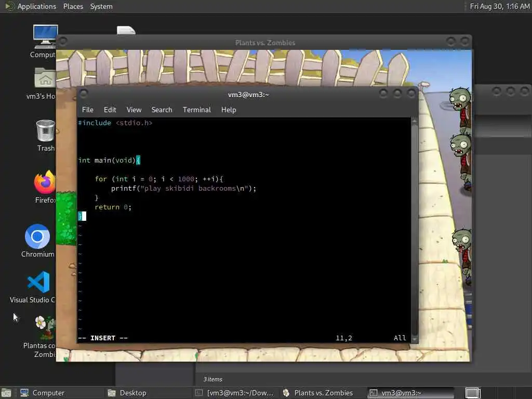Switch to vm3@vm3:~ terminal in taskbar
This screenshot has height=399, width=532.
(411, 393)
